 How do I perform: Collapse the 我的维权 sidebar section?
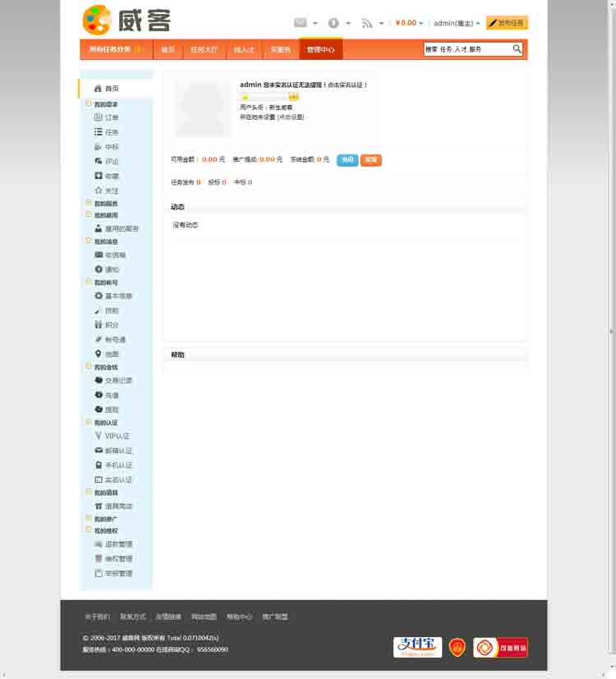pos(89,530)
